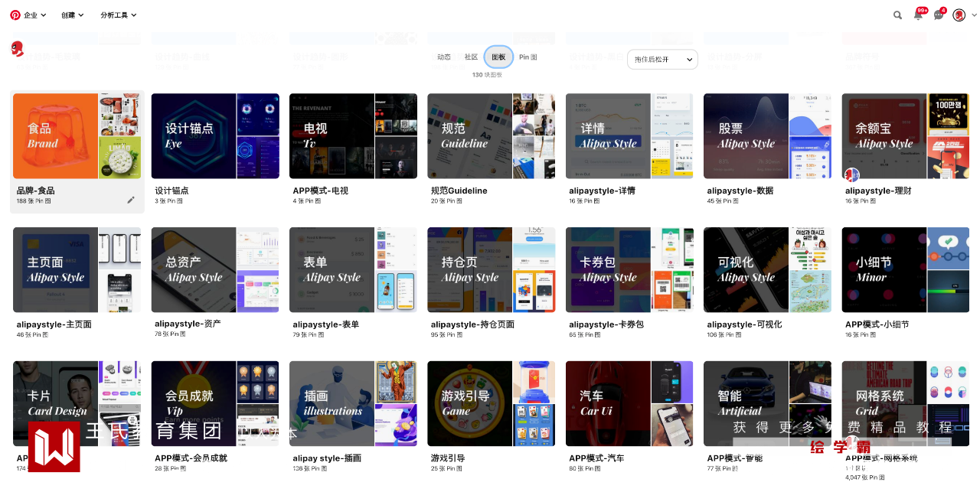Screen dimensions: 980x492
Task: Click the 规范Guideline board title
Action: pyautogui.click(x=459, y=191)
